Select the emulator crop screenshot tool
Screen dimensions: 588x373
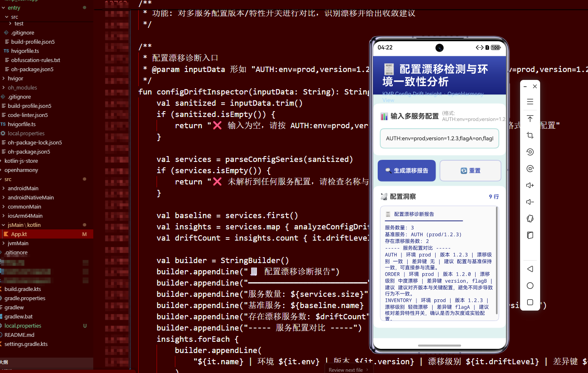coord(530,135)
